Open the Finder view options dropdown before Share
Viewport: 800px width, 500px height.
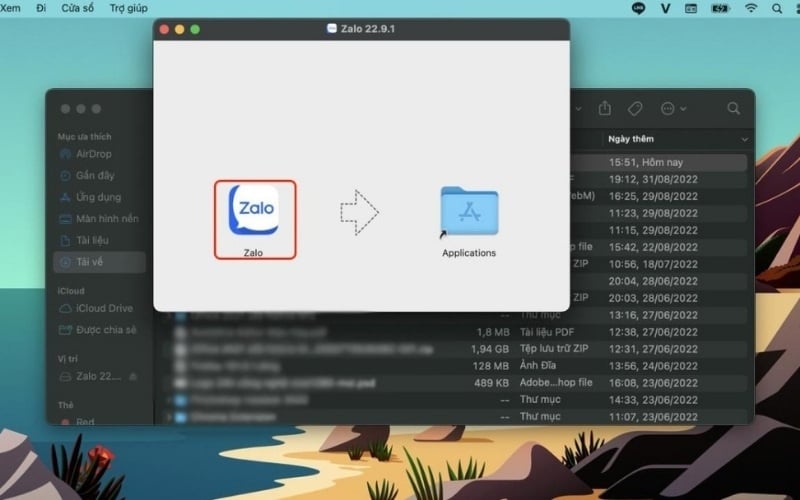(578, 108)
